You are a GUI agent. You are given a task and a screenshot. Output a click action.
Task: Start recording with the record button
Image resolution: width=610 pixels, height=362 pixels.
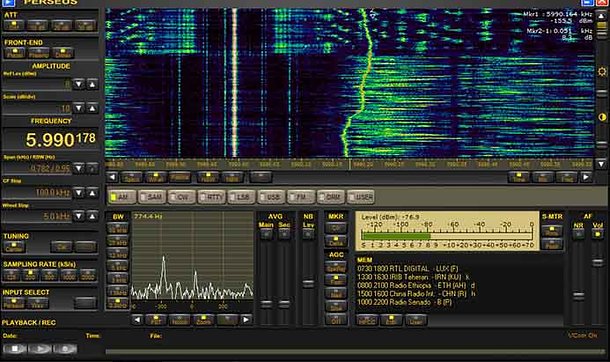pyautogui.click(x=65, y=349)
